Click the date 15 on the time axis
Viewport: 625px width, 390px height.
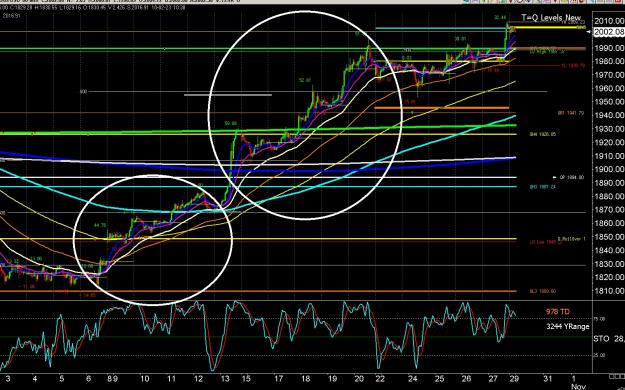(x=246, y=379)
